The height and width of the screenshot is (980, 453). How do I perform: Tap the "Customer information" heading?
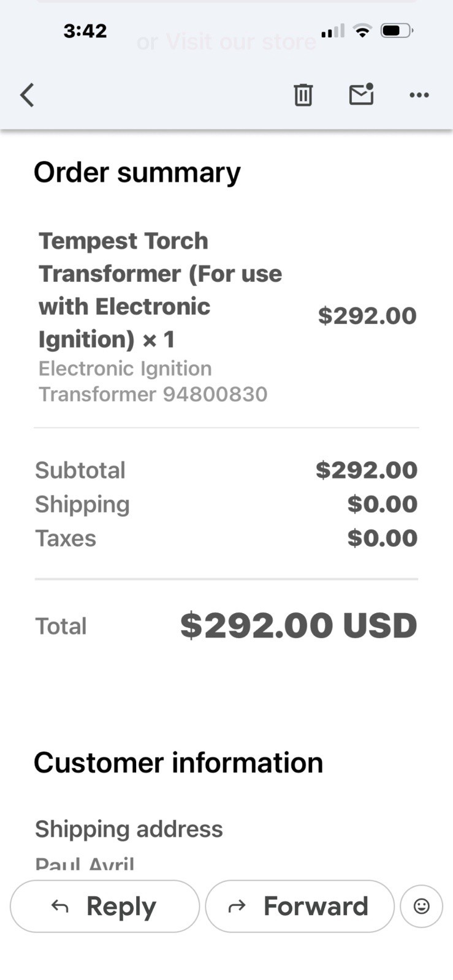(178, 763)
